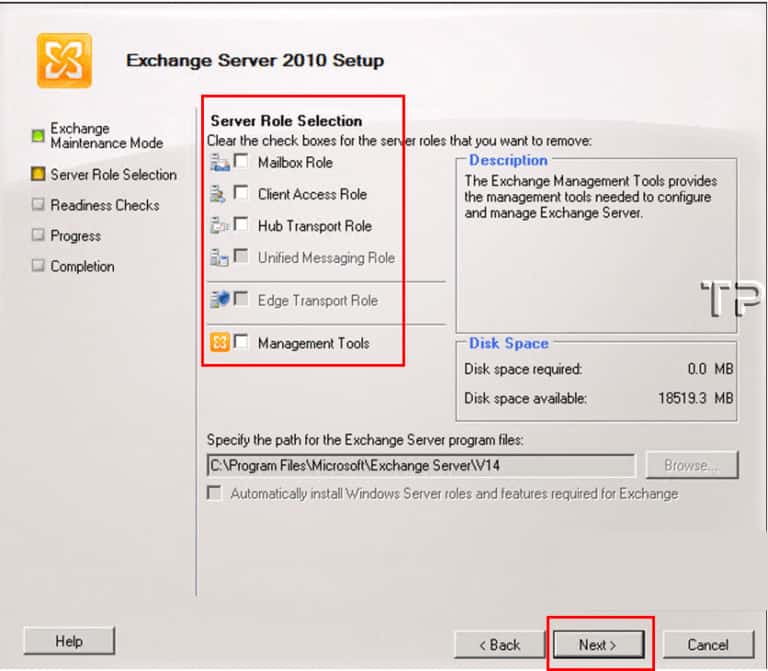
Task: Toggle the Mailbox Role checkbox
Action: click(241, 161)
